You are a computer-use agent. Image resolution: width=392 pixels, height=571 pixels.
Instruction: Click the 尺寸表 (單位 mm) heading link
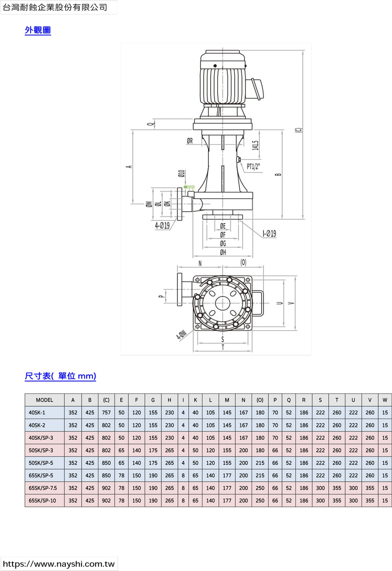pyautogui.click(x=60, y=376)
